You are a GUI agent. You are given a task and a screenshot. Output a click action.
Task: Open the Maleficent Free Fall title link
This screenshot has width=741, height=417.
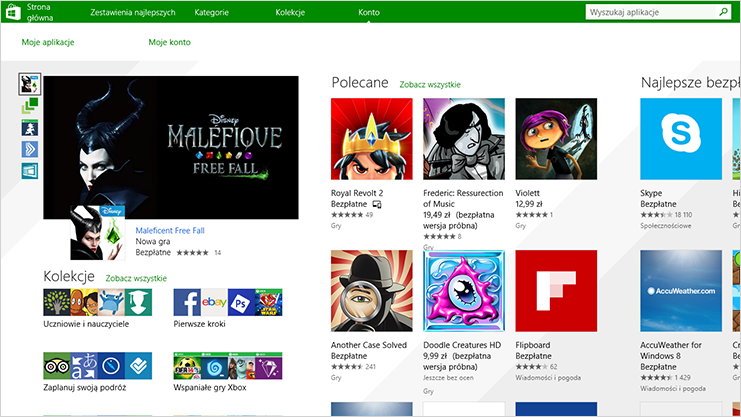click(x=170, y=230)
